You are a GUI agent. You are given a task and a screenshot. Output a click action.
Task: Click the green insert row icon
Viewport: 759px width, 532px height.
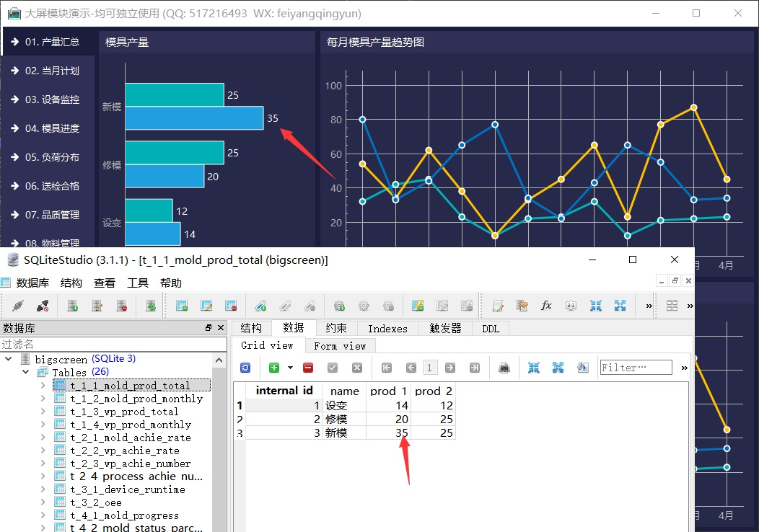(x=274, y=368)
